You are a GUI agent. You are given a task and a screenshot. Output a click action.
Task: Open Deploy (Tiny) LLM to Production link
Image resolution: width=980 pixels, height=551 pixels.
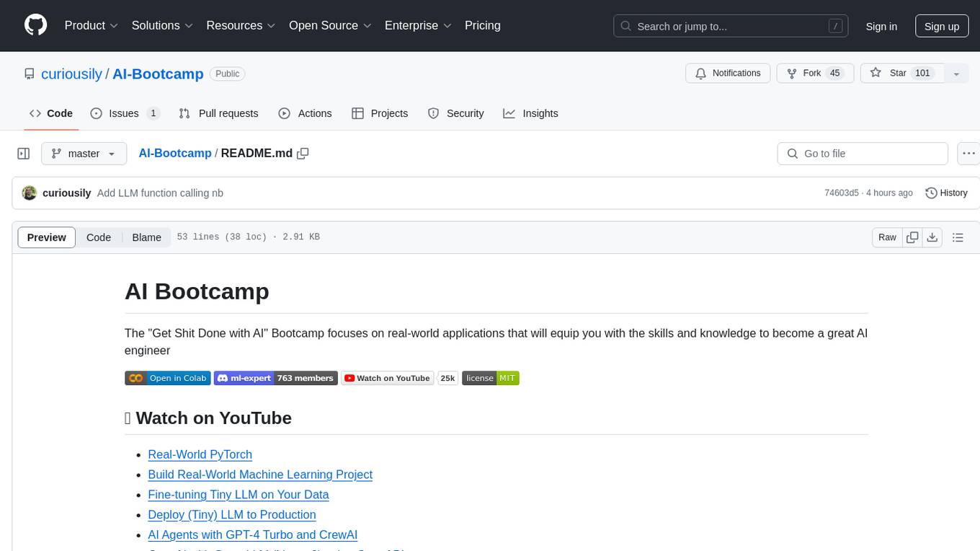pos(232,514)
